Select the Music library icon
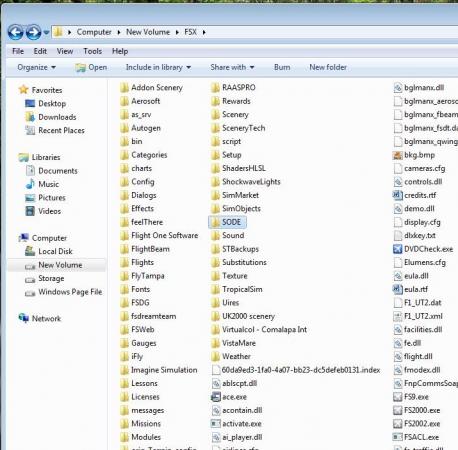Image resolution: width=458 pixels, height=450 pixels. [x=30, y=184]
